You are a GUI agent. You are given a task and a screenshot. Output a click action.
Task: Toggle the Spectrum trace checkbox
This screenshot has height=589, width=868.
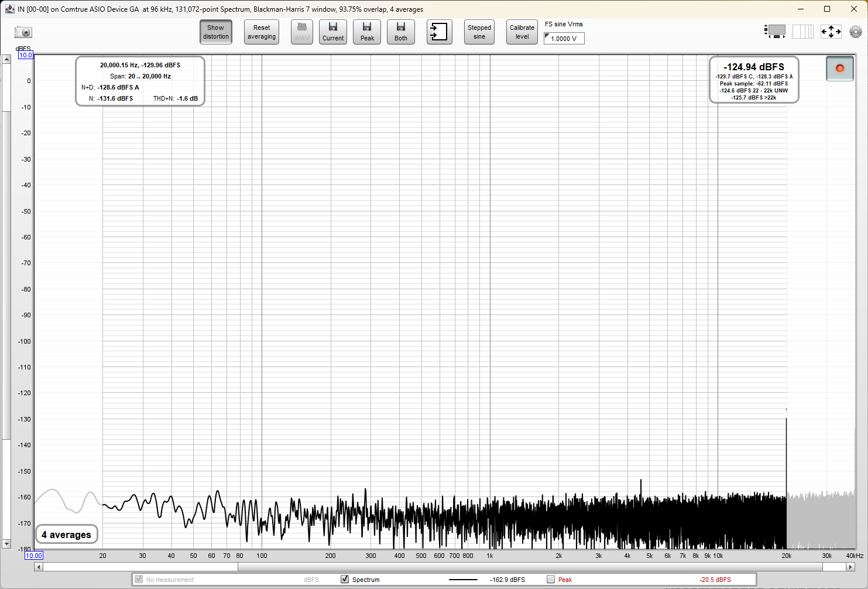[345, 579]
